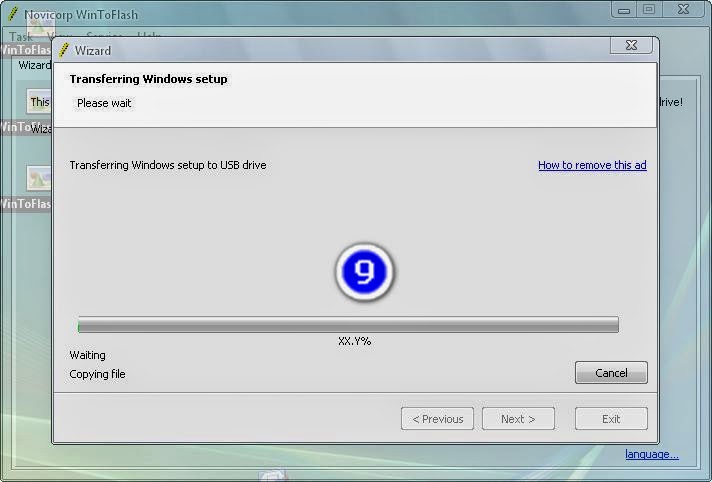Click the 'Transferring Windows setup' heading

148,79
